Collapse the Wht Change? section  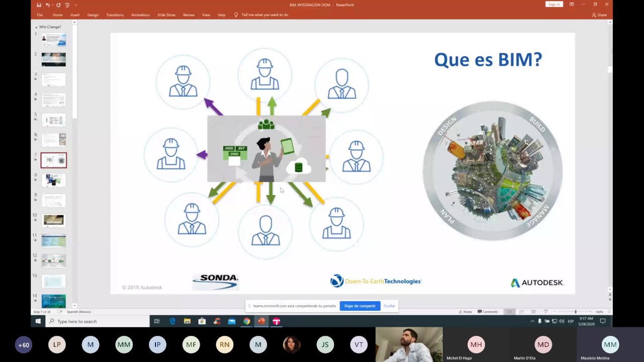click(x=36, y=27)
